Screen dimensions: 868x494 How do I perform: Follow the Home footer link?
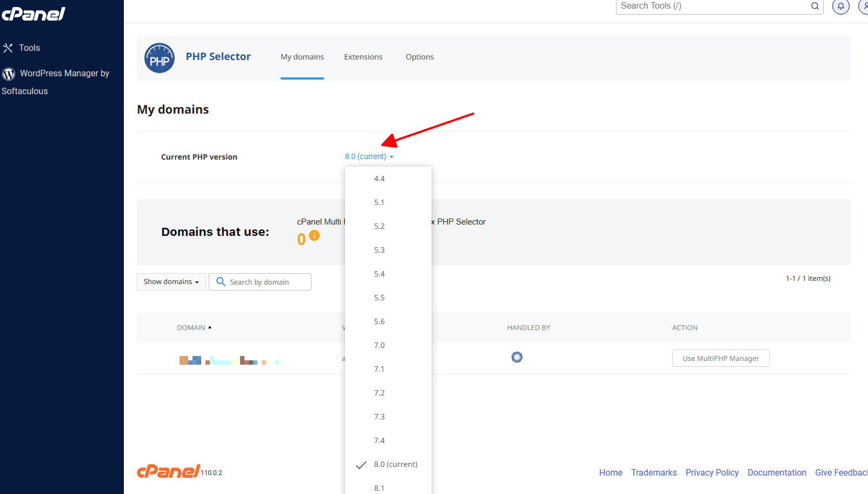coord(611,473)
